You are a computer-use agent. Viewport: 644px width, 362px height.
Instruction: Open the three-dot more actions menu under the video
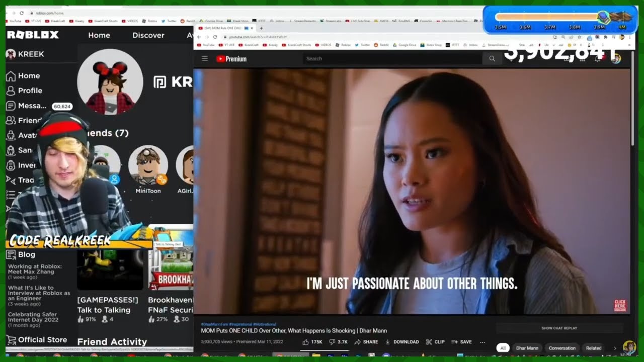pos(482,342)
